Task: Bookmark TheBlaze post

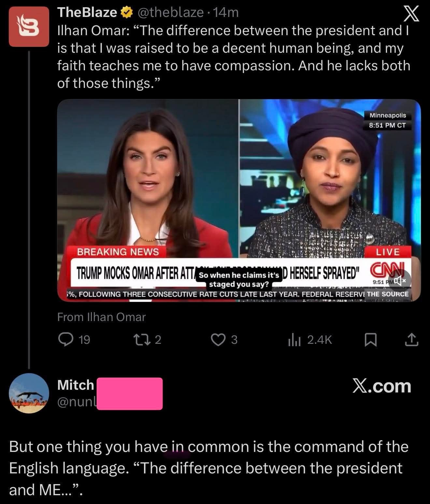Action: point(370,340)
